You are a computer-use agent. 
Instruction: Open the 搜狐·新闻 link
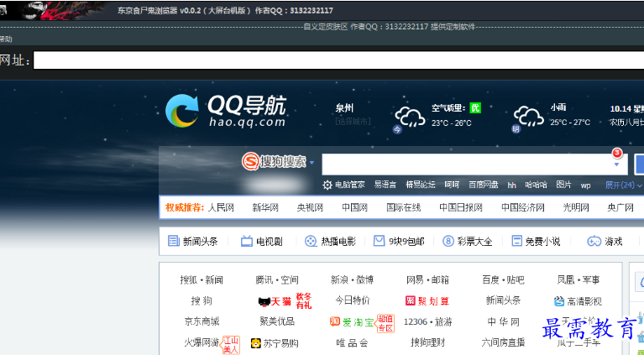pyautogui.click(x=202, y=280)
